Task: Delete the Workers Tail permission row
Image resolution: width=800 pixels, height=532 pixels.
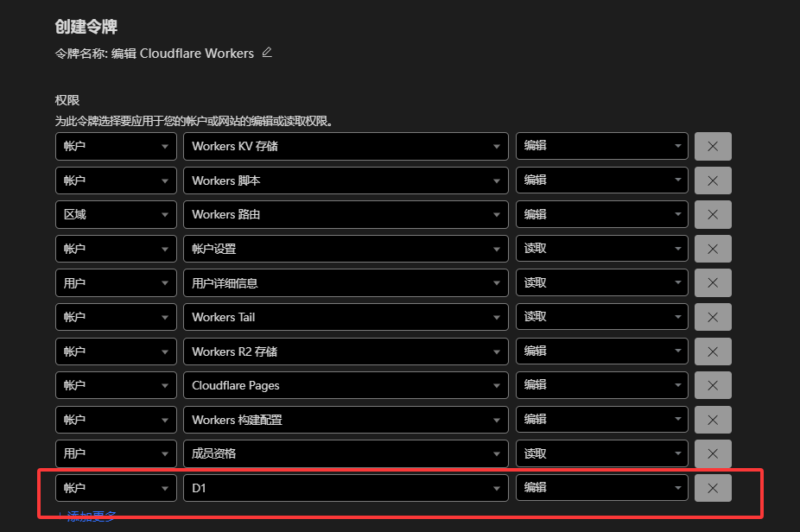Action: coord(713,317)
